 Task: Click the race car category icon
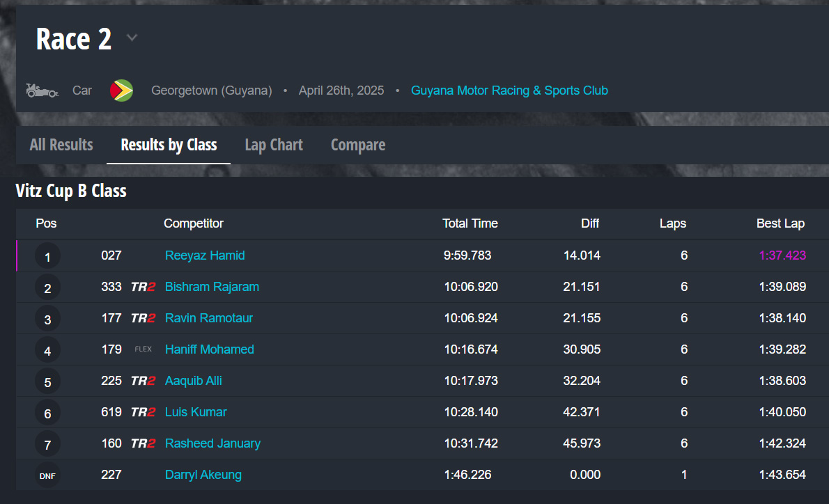(x=42, y=90)
